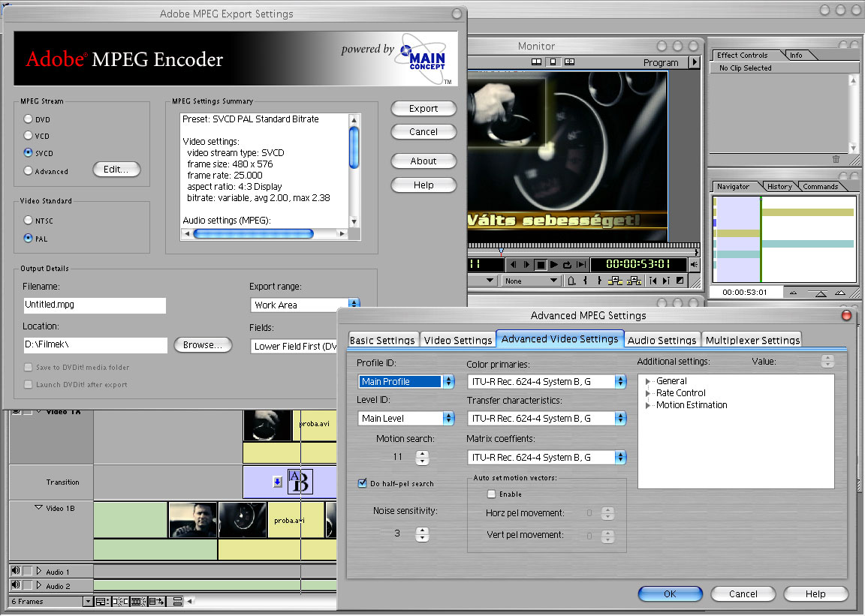Uncheck the Do half-pel search checkbox
Viewport: 865px width, 616px height.
point(363,483)
